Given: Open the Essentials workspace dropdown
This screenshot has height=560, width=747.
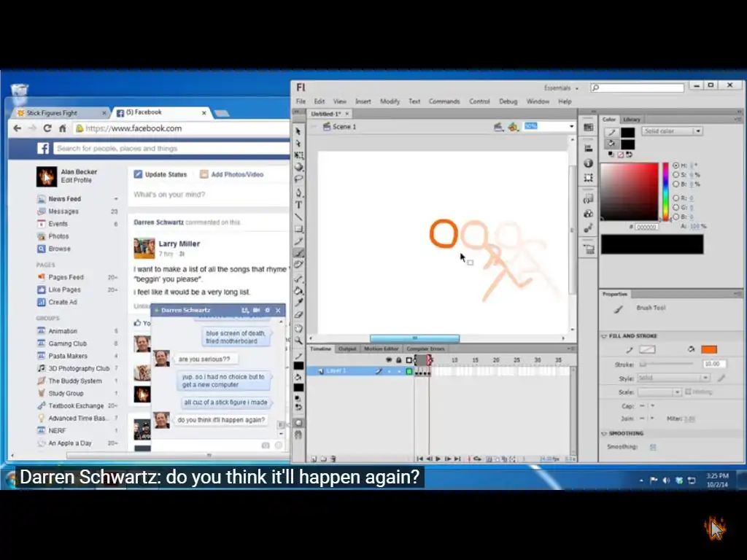Looking at the screenshot, I should coord(561,88).
